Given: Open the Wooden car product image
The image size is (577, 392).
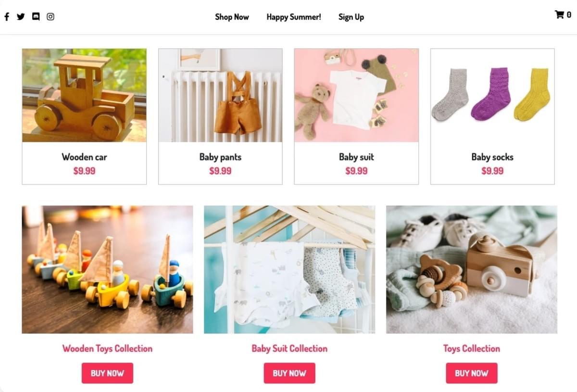Looking at the screenshot, I should (84, 95).
